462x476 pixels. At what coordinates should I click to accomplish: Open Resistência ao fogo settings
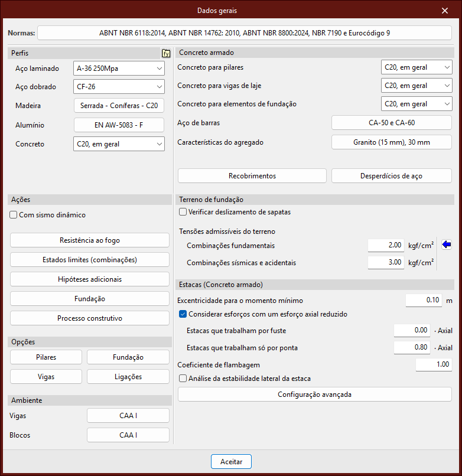coord(90,240)
